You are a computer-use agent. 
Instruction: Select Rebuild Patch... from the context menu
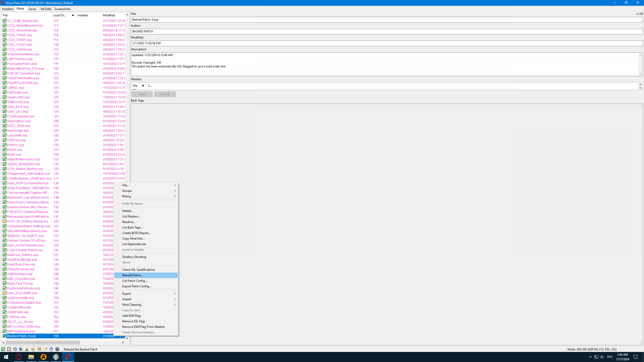tap(132, 275)
